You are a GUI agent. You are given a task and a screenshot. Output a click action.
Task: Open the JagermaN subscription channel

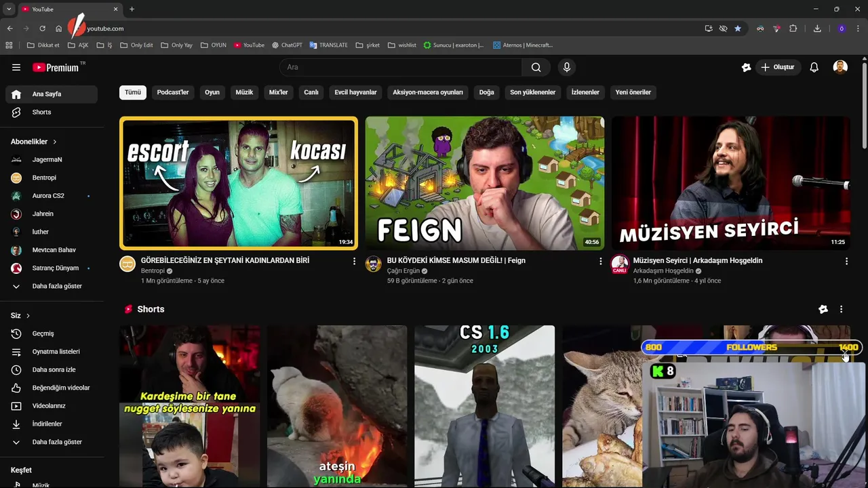click(x=52, y=159)
